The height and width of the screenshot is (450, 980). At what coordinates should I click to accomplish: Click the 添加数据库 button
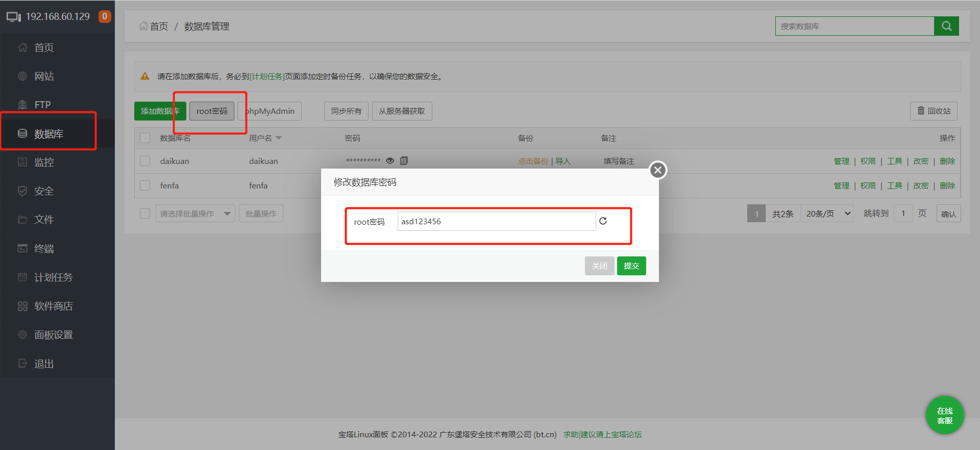tap(160, 111)
